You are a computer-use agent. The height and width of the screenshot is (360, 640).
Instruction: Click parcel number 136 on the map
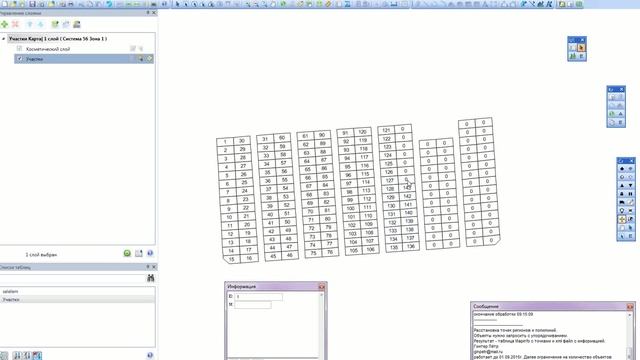click(x=411, y=246)
